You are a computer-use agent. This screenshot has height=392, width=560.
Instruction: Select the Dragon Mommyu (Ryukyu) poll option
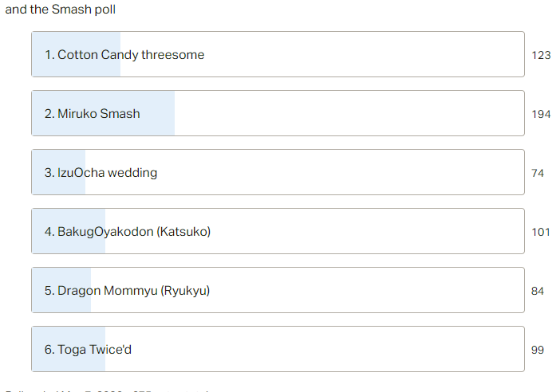(x=278, y=290)
